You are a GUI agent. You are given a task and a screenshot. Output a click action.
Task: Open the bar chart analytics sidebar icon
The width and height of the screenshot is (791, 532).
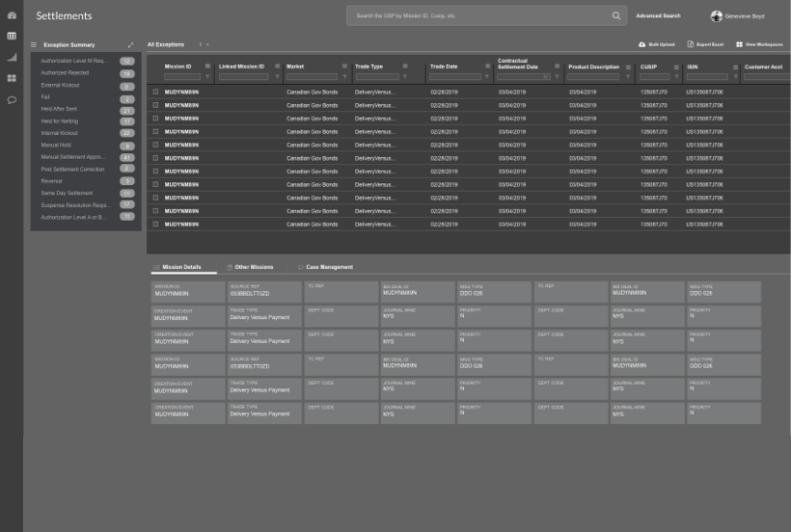[x=12, y=57]
